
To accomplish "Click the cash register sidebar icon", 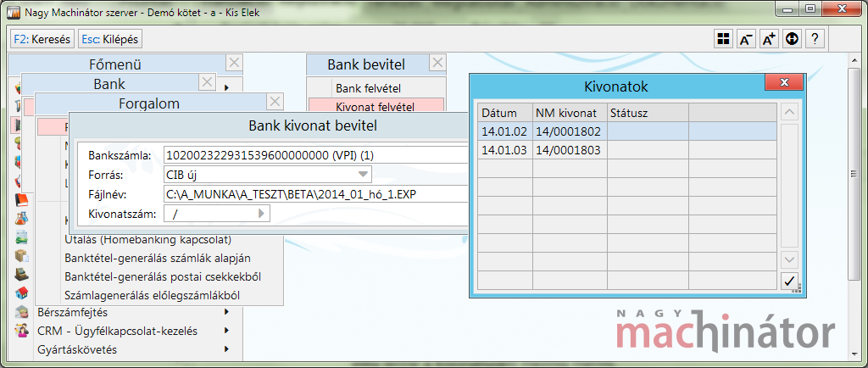I will coord(21,274).
